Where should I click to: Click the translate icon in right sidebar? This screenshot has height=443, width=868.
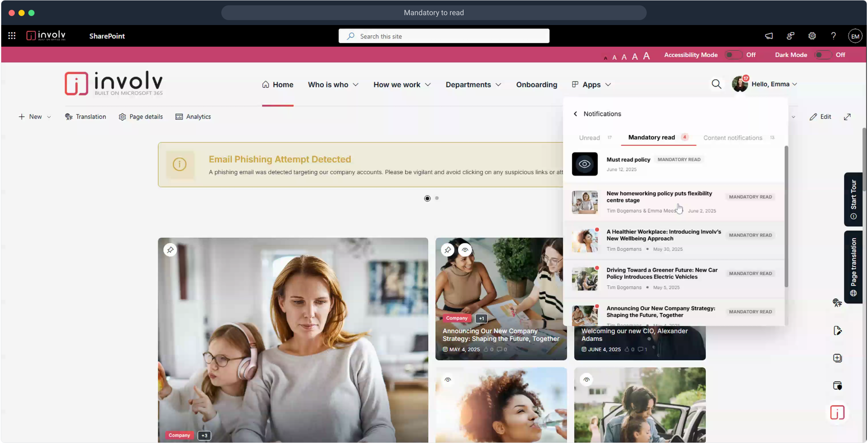click(x=837, y=303)
